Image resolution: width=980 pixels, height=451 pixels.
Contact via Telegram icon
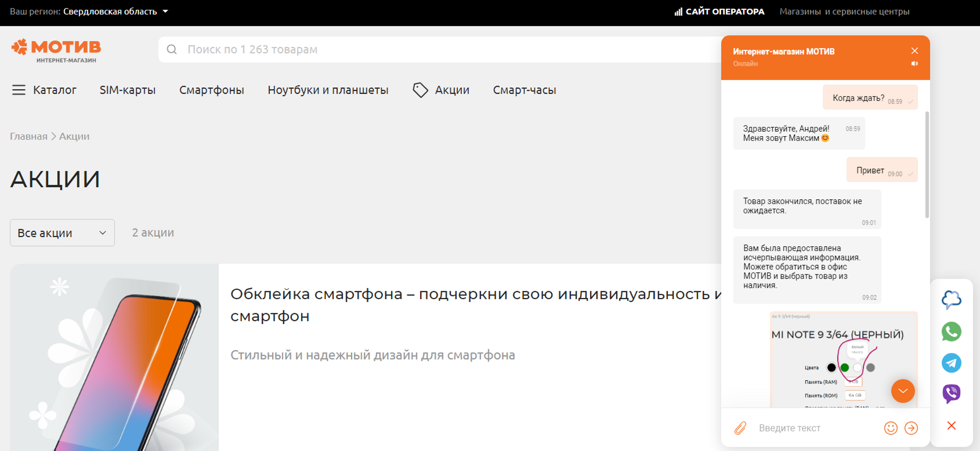(951, 363)
